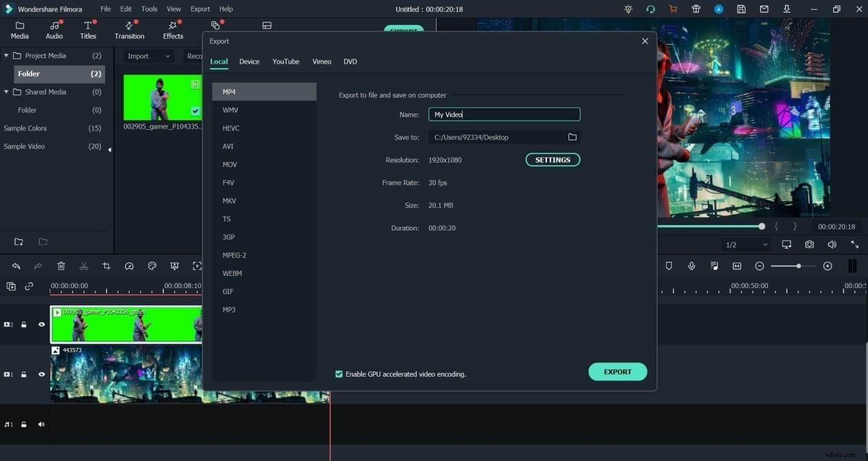
Task: Open the Transition panel icon
Action: tap(129, 27)
